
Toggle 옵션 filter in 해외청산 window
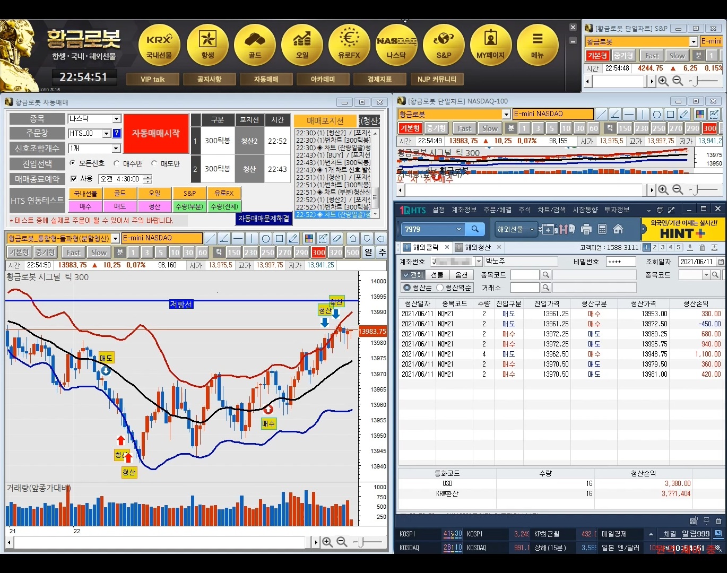pyautogui.click(x=461, y=275)
